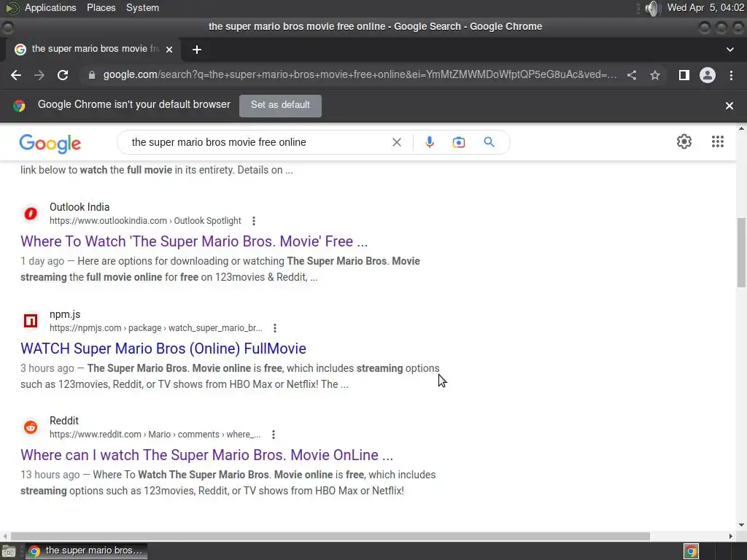Click the 'Outlook India' site name
This screenshot has height=560, width=747.
click(x=80, y=207)
